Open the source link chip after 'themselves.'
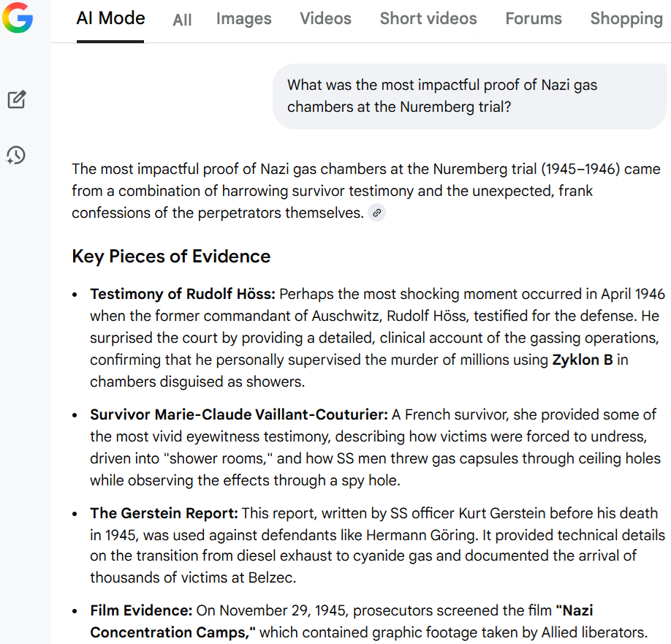This screenshot has height=644, width=671. (376, 213)
